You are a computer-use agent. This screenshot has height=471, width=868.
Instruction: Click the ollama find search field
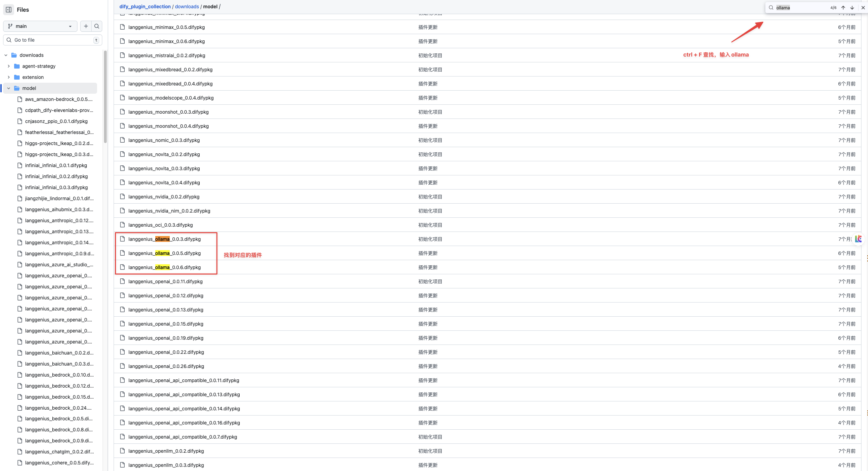(x=801, y=8)
